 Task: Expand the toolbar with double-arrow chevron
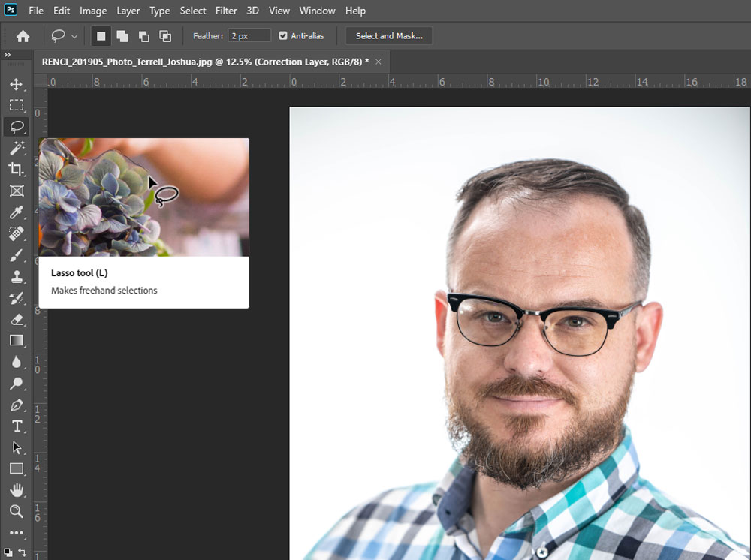pos(8,55)
